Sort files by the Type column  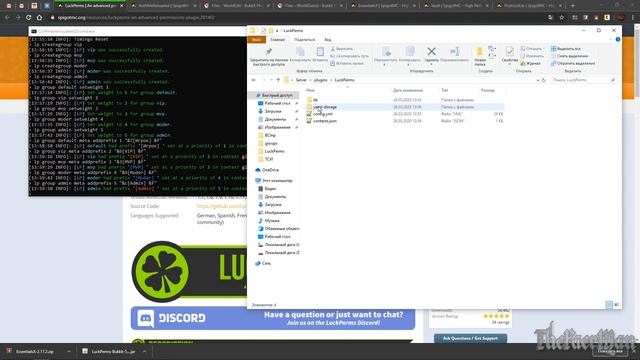[444, 90]
